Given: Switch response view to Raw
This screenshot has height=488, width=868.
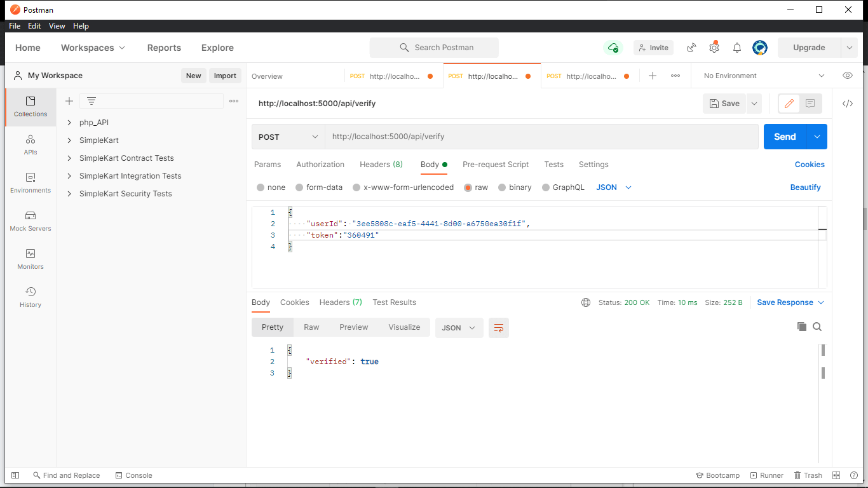Looking at the screenshot, I should pos(311,327).
